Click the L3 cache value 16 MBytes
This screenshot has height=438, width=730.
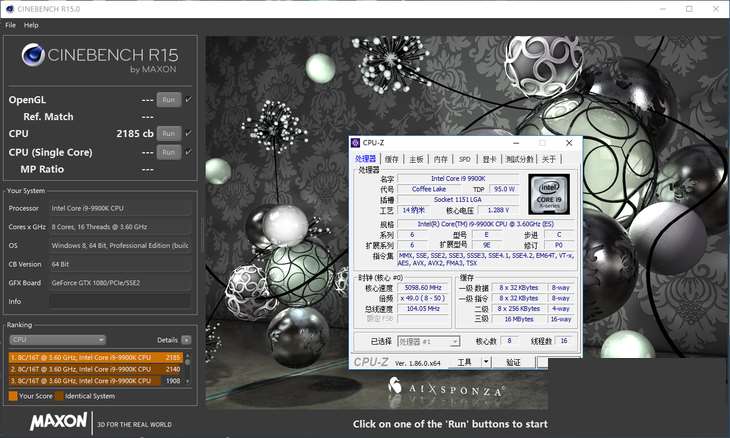[x=519, y=319]
